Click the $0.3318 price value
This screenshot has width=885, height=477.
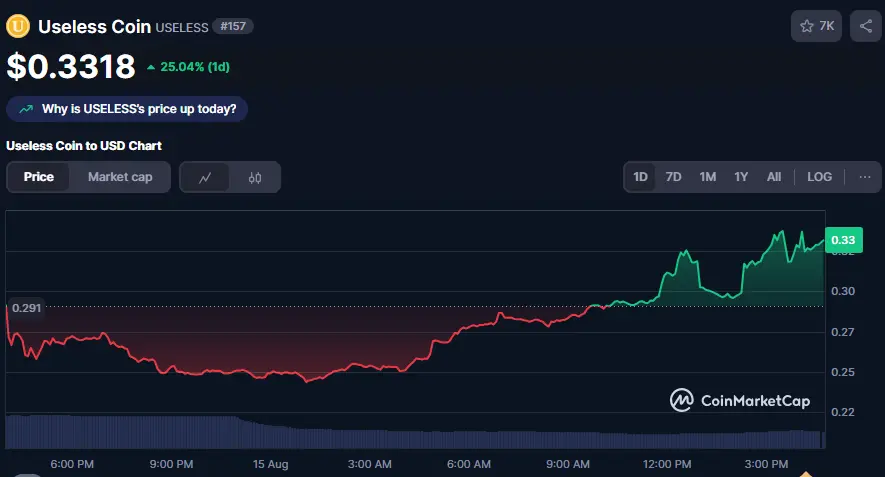tap(71, 67)
